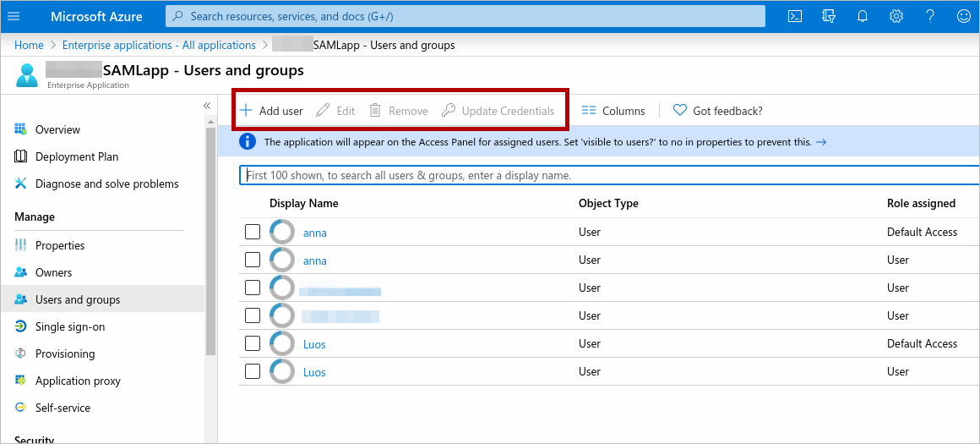Follow the arrow link in the info banner
Screen dimensions: 980x444
[821, 142]
